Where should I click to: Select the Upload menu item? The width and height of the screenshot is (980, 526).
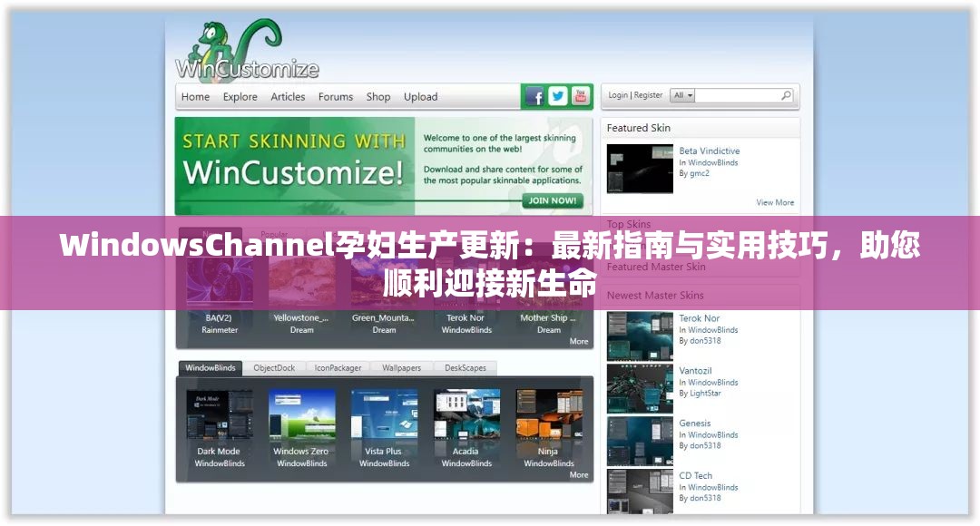click(x=420, y=97)
